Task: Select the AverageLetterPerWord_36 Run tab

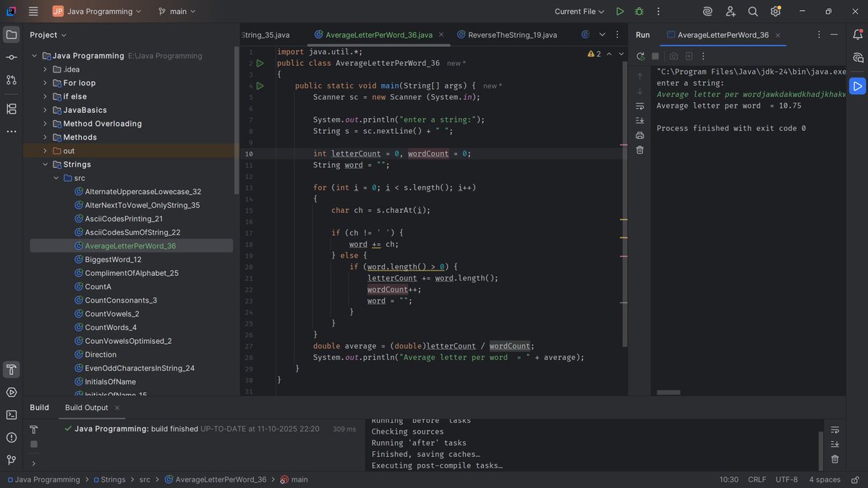Action: point(723,35)
